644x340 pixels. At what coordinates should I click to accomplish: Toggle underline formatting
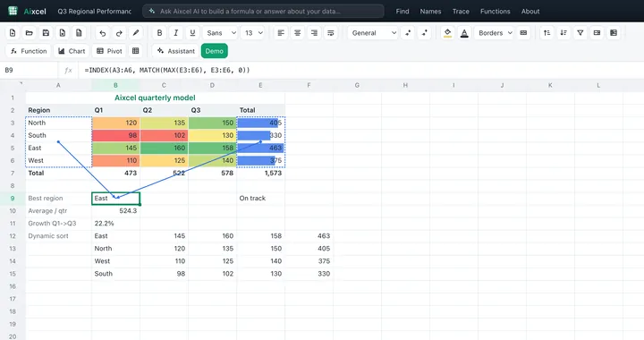pyautogui.click(x=192, y=33)
